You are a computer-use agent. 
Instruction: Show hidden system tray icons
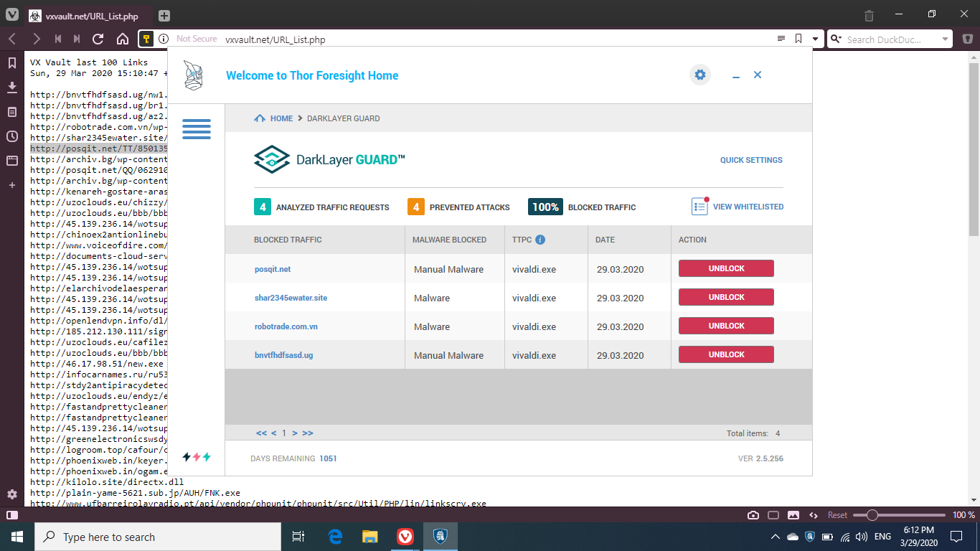775,537
